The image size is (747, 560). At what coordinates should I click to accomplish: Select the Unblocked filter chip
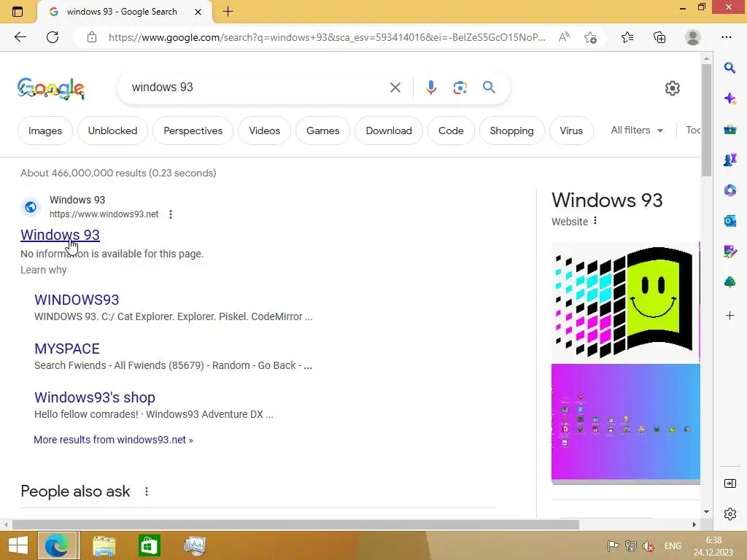click(112, 131)
